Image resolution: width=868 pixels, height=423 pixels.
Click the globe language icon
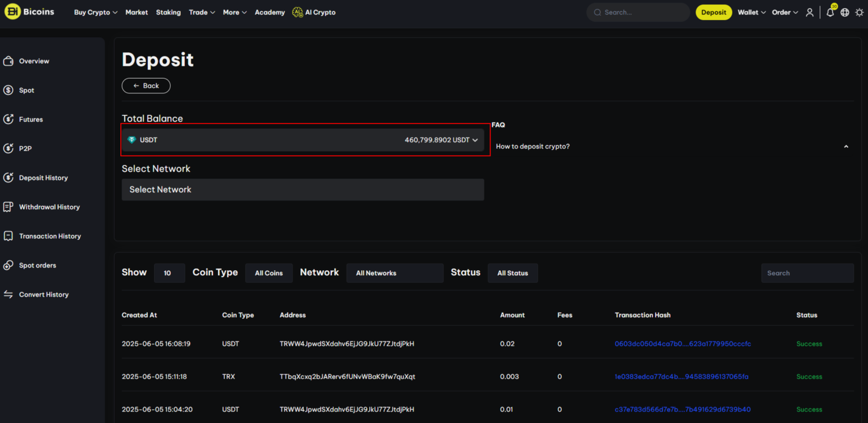844,12
